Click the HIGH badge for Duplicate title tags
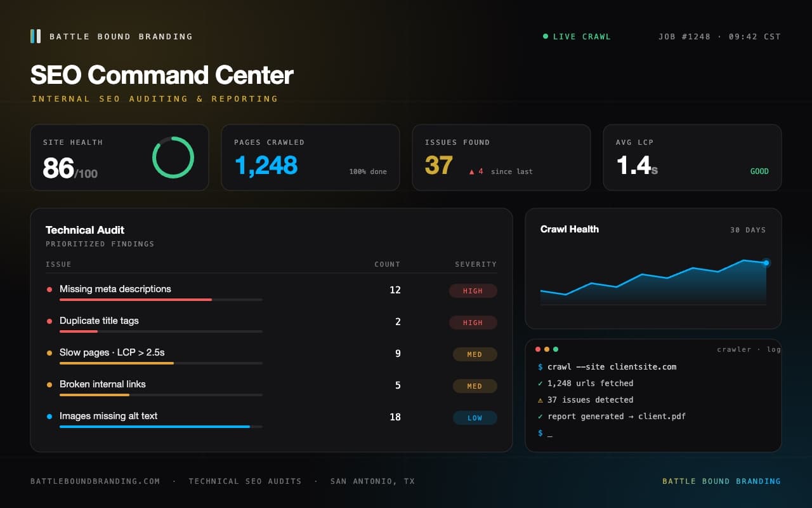The height and width of the screenshot is (508, 812). 473,323
